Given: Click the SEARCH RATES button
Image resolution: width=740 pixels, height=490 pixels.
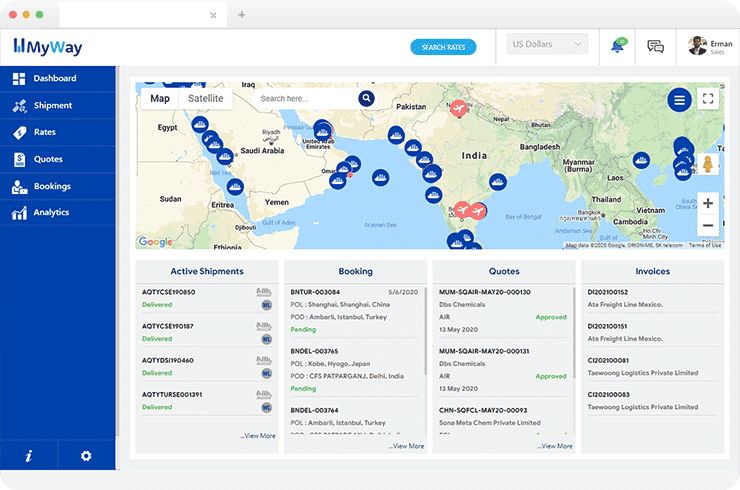Looking at the screenshot, I should [x=443, y=47].
